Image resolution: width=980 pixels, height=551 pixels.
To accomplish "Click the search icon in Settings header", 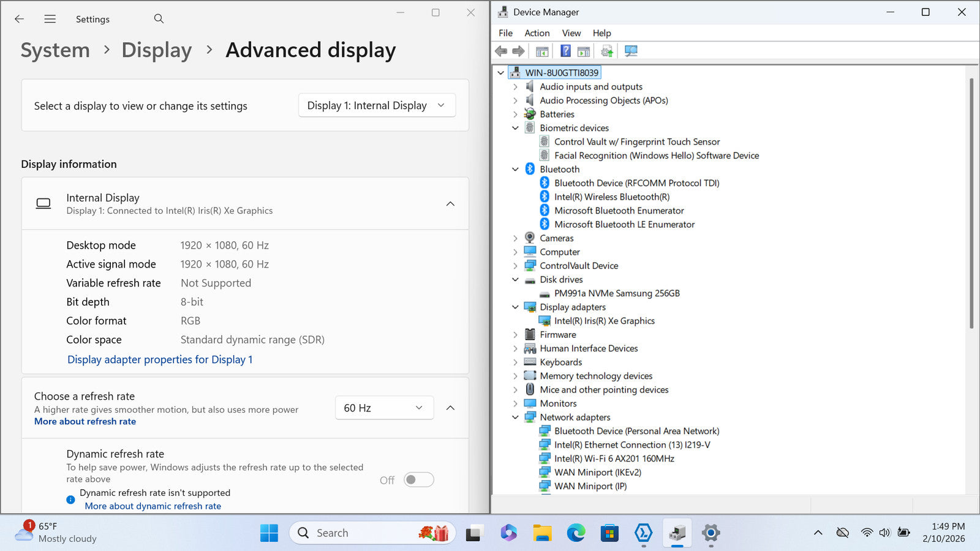I will tap(159, 19).
